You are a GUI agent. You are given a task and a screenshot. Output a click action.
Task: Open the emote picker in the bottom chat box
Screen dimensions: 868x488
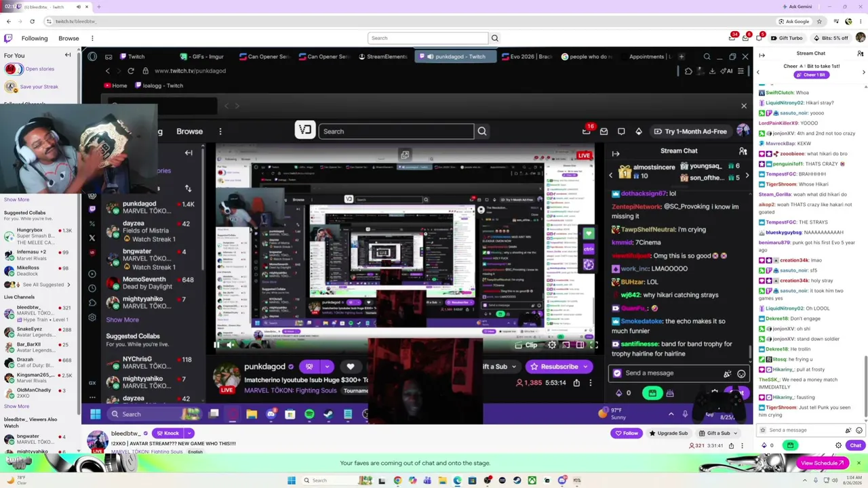859,430
